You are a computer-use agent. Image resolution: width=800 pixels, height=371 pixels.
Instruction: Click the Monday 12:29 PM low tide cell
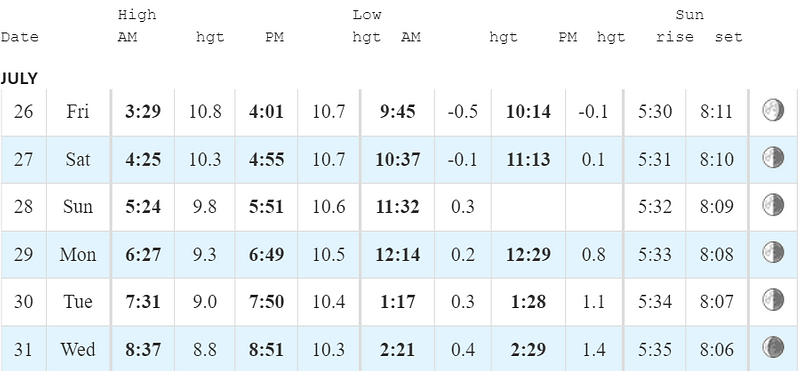click(x=528, y=254)
